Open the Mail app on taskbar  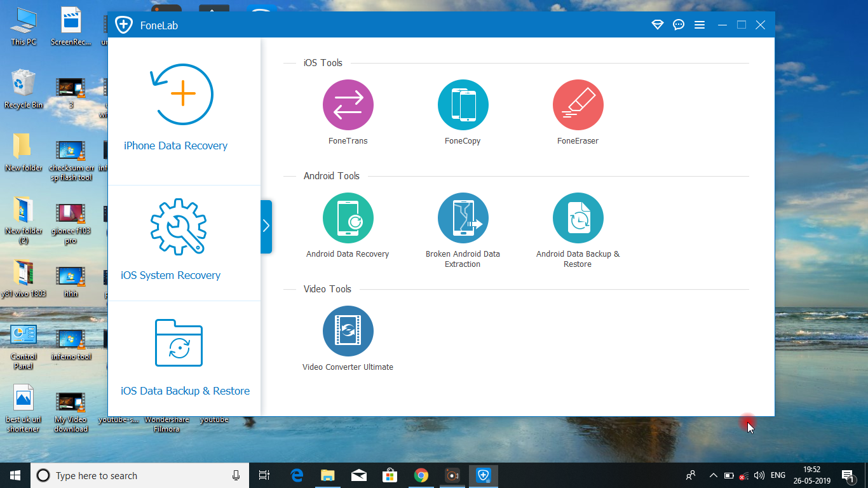[358, 475]
